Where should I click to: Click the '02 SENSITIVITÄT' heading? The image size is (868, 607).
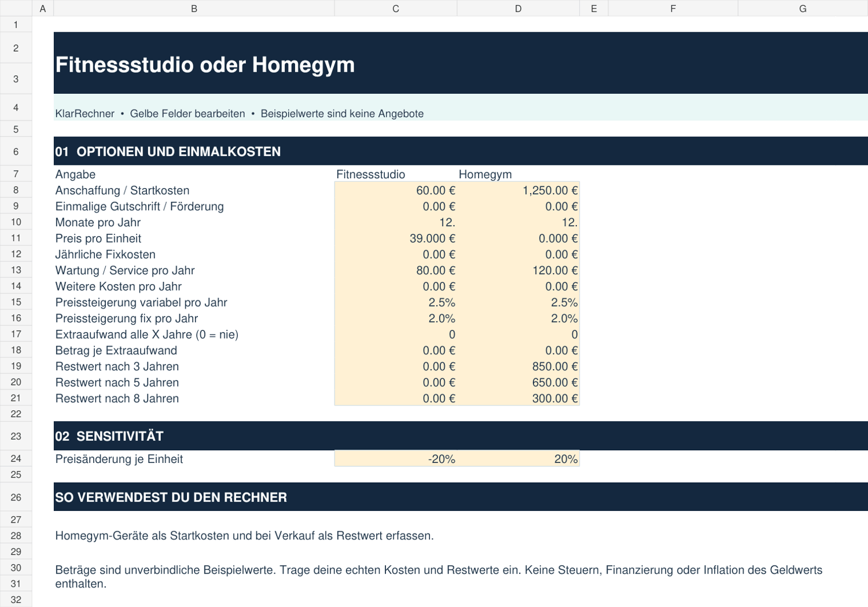pos(109,436)
